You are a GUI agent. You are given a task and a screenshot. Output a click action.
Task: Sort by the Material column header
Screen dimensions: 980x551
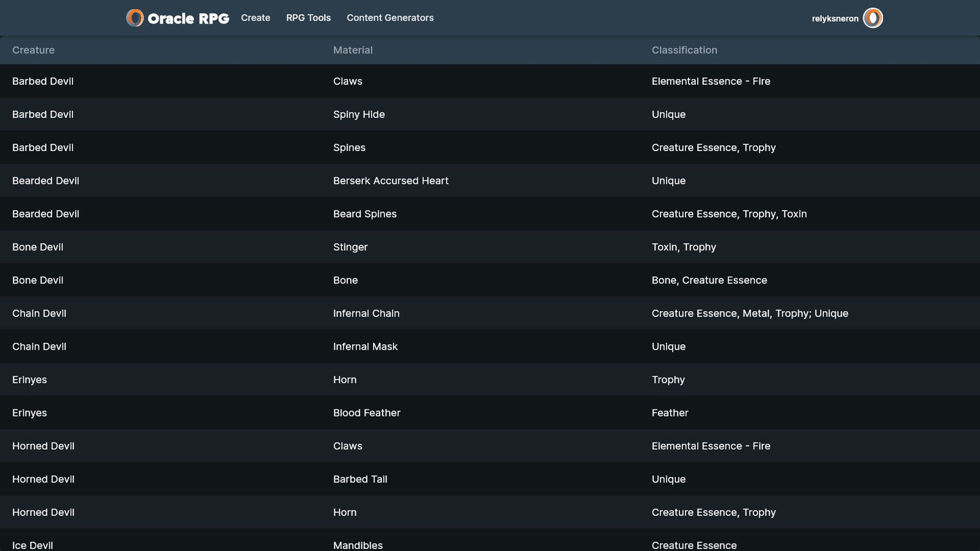(x=353, y=50)
